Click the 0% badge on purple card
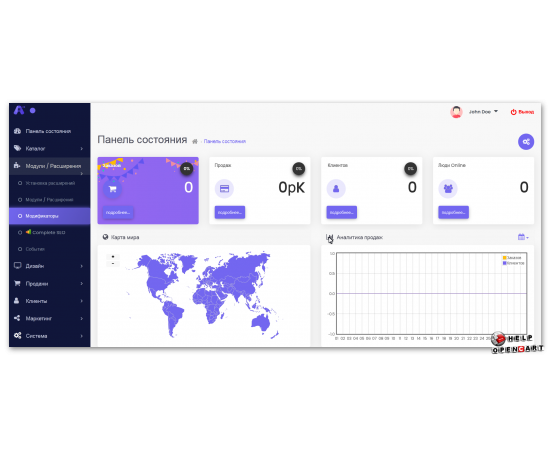 coord(187,169)
